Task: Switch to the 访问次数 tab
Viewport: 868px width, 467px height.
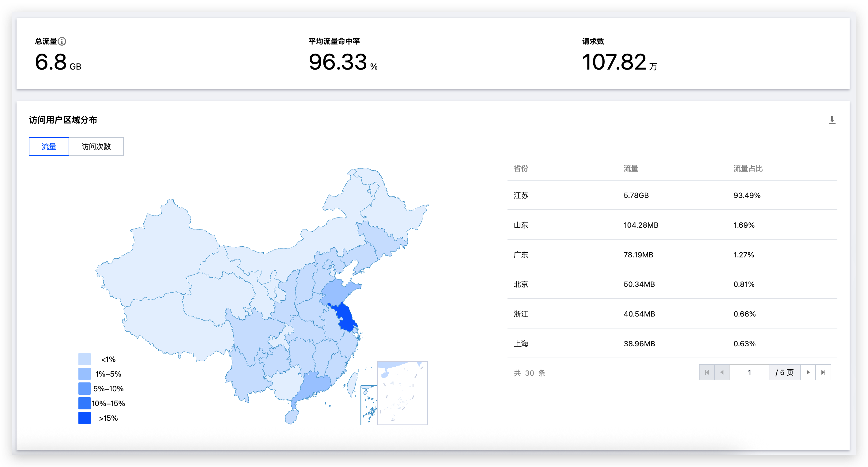Action: tap(96, 146)
